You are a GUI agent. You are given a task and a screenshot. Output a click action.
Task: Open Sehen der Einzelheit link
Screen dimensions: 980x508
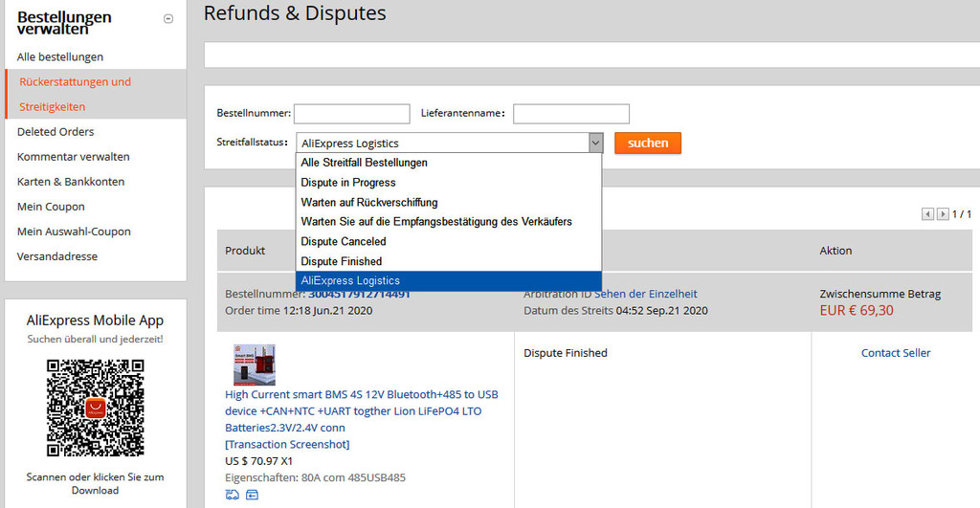click(x=646, y=294)
